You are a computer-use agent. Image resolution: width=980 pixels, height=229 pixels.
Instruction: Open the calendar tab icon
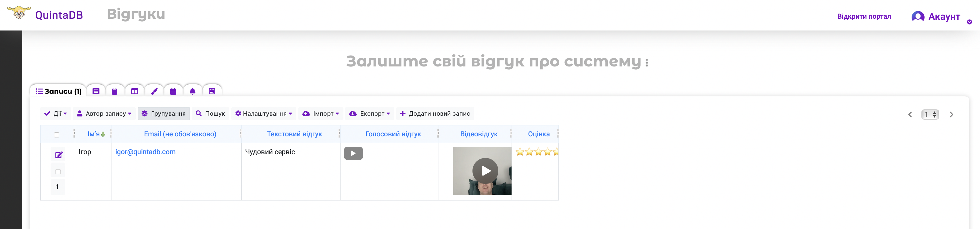point(173,91)
